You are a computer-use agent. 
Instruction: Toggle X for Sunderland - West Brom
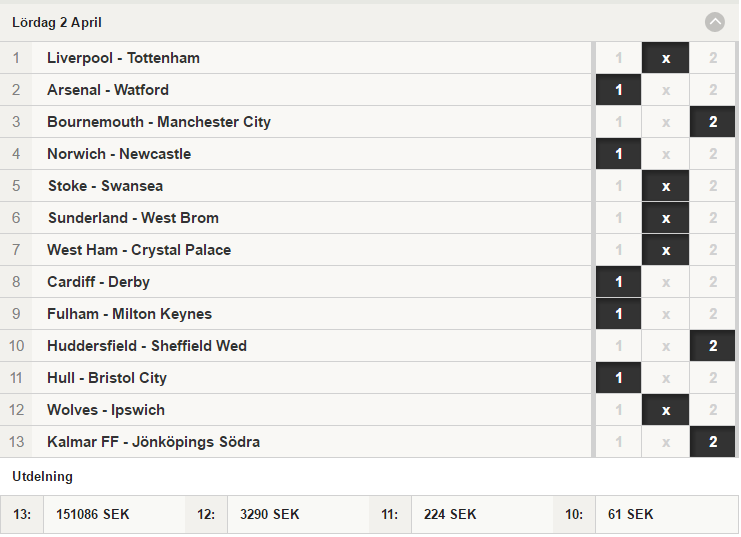click(665, 218)
